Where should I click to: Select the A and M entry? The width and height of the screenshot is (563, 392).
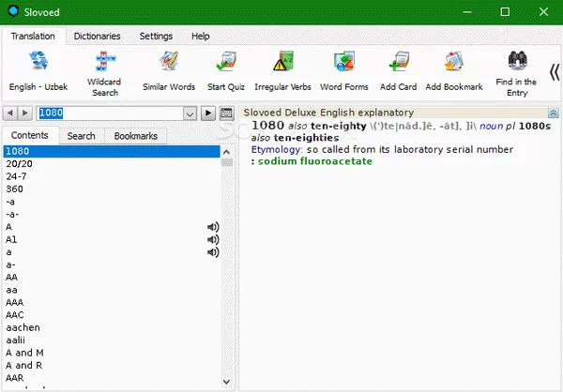click(x=112, y=353)
